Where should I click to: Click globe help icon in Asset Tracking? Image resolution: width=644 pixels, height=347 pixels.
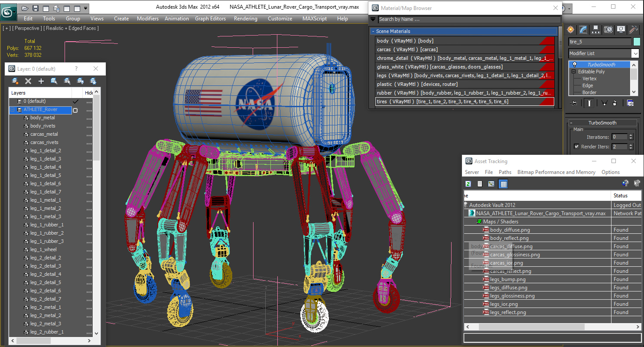pyautogui.click(x=625, y=183)
